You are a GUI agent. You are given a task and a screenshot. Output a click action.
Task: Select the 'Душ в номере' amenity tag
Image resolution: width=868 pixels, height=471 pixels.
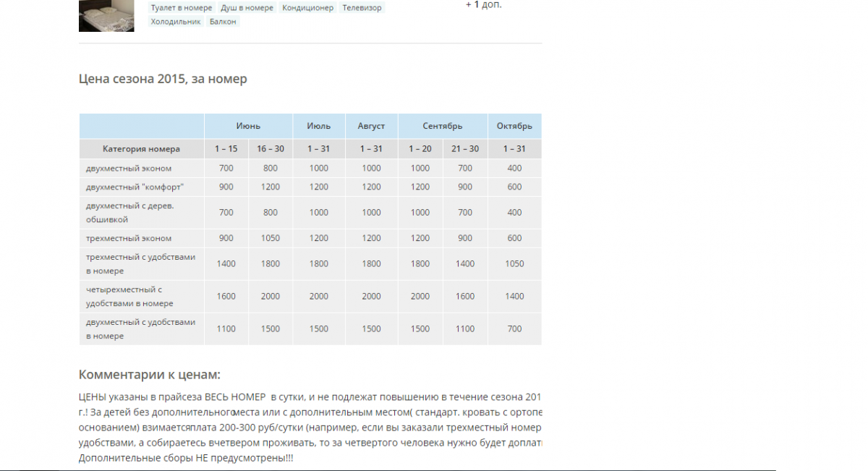tap(247, 8)
